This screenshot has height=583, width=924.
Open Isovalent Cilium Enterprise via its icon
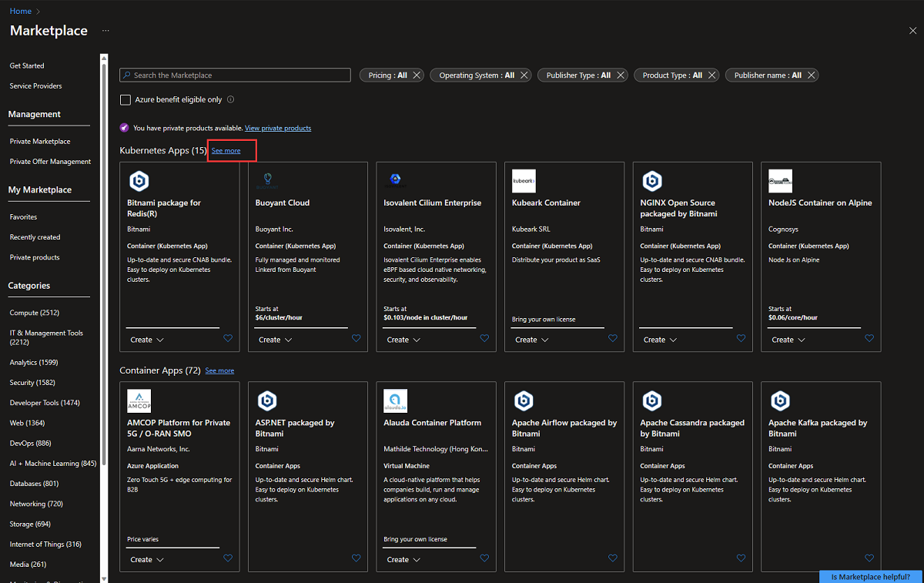pos(395,180)
